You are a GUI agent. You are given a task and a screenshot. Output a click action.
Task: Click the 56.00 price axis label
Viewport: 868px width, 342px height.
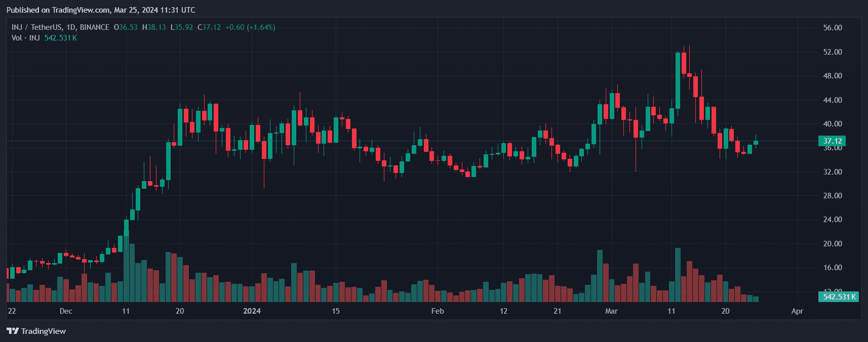point(833,28)
